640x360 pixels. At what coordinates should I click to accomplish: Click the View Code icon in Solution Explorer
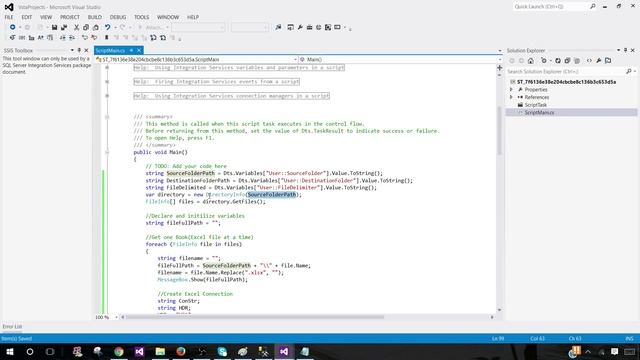click(x=589, y=61)
